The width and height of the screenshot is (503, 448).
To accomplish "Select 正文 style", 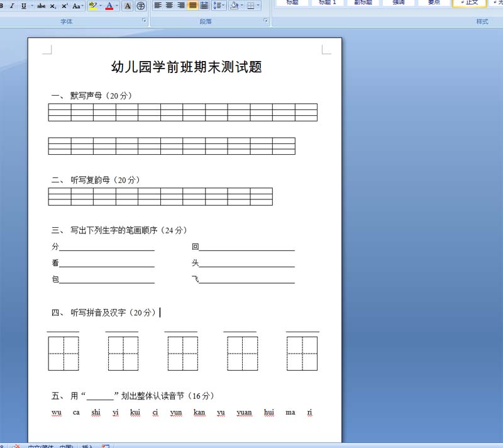I will click(470, 3).
